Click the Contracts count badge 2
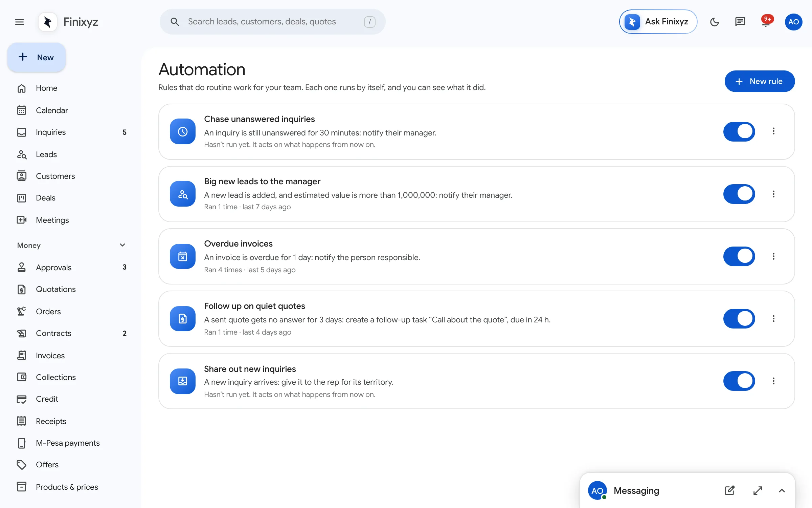Image resolution: width=812 pixels, height=508 pixels. (125, 334)
